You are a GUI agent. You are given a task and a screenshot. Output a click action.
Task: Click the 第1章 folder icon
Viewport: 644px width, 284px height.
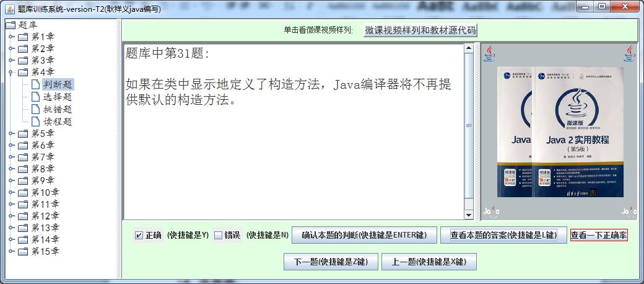(x=24, y=37)
